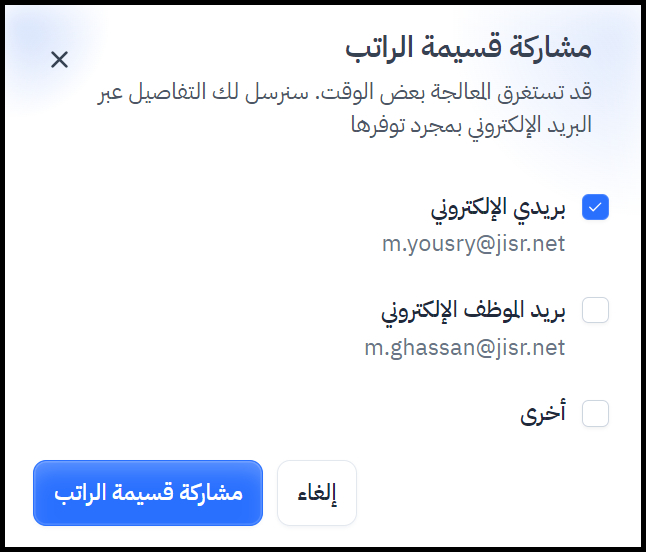This screenshot has height=552, width=646.
Task: Tick the أخرى checkbox
Action: (x=596, y=413)
